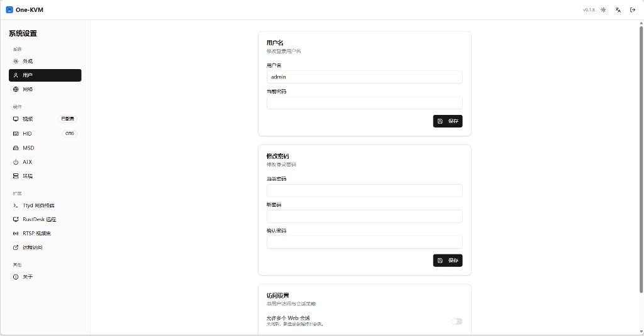The image size is (644, 336).
Task: Enable the 允许多个 Web 会话 switch
Action: 456,322
